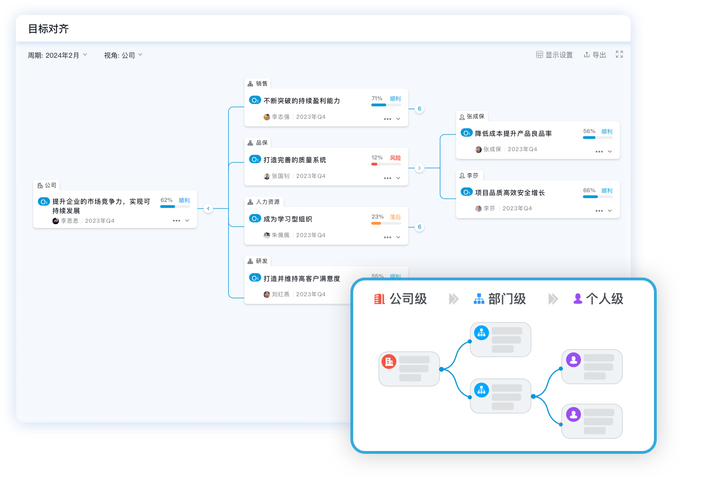Expand chevron on 降低成本提升产品良品率 card
The width and height of the screenshot is (702, 500).
pyautogui.click(x=610, y=152)
